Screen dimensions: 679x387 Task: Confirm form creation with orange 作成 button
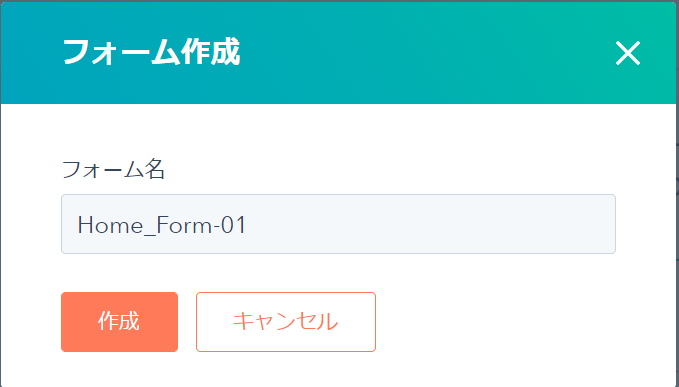coord(120,322)
